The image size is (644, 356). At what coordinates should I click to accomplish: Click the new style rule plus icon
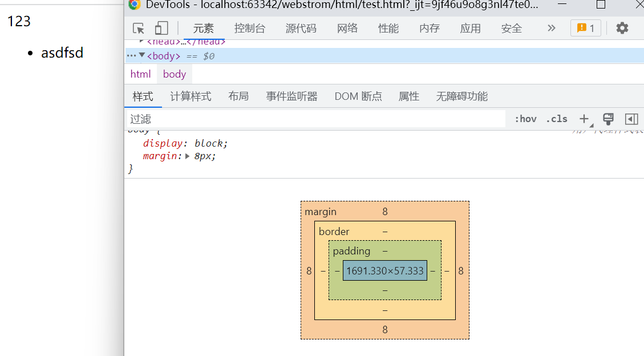[x=584, y=119]
